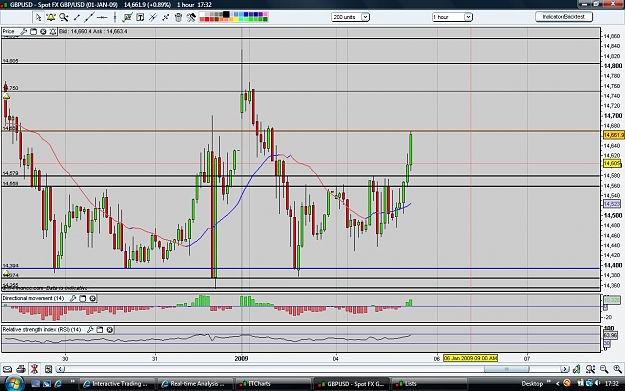Click the magnifier with blue arrows icon
Screen dimensions: 625x391
590,369
